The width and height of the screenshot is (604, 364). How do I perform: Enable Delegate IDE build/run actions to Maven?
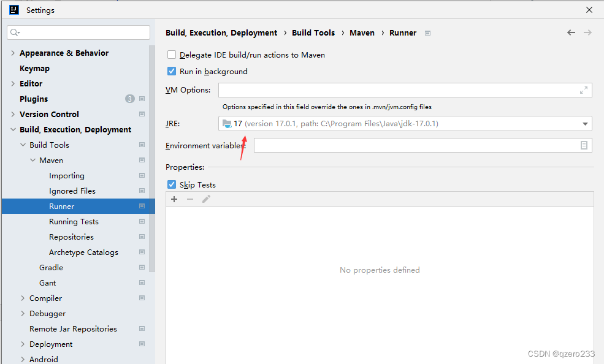pyautogui.click(x=172, y=55)
